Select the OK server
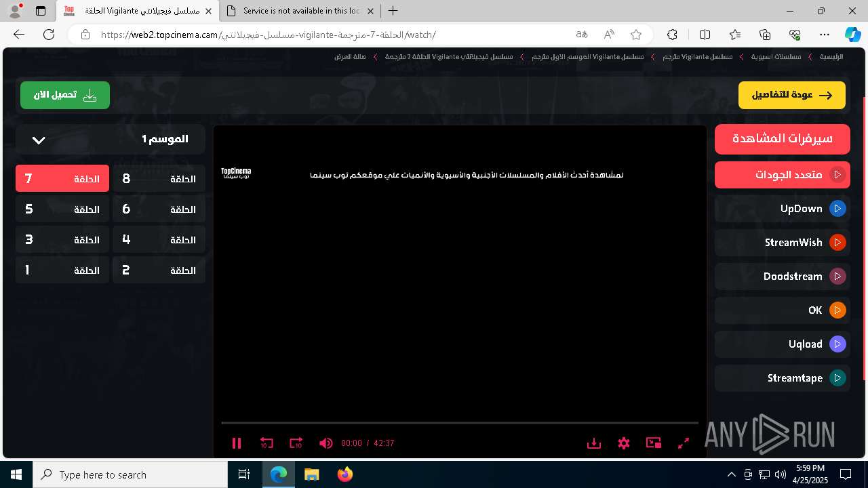 tap(783, 310)
